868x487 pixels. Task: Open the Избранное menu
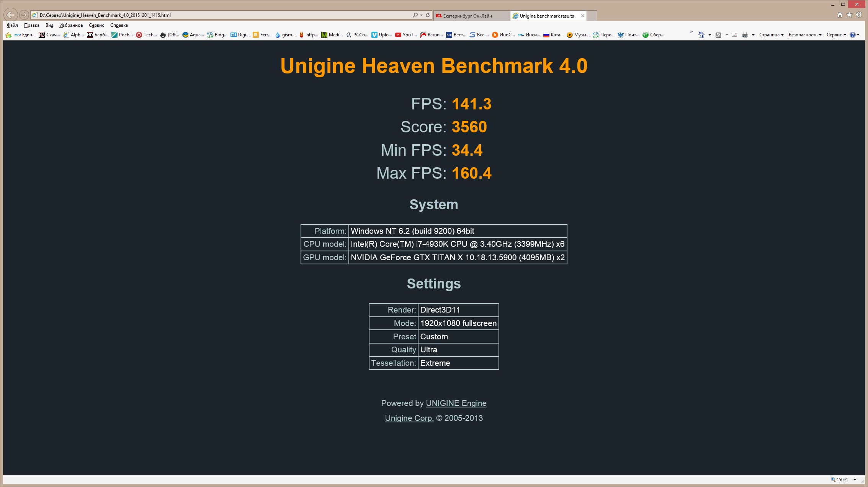[71, 25]
